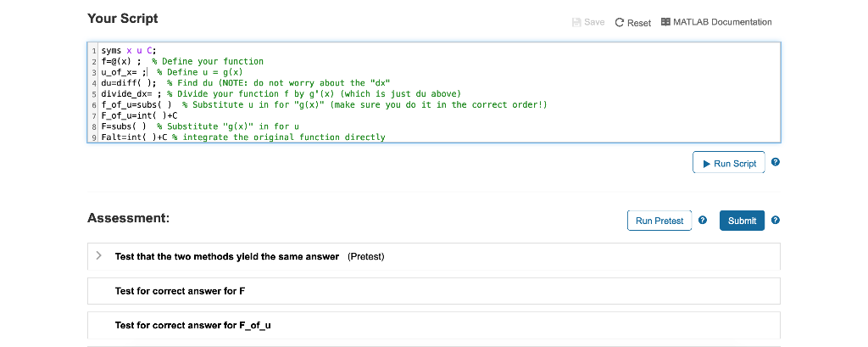Click line 5 'divide_dx= ;'
This screenshot has height=347, width=868.
coord(131,93)
